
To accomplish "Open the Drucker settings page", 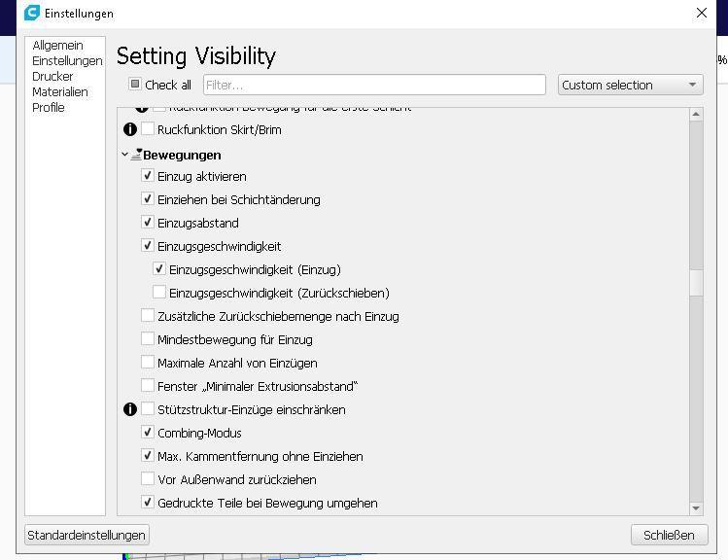I will point(52,76).
